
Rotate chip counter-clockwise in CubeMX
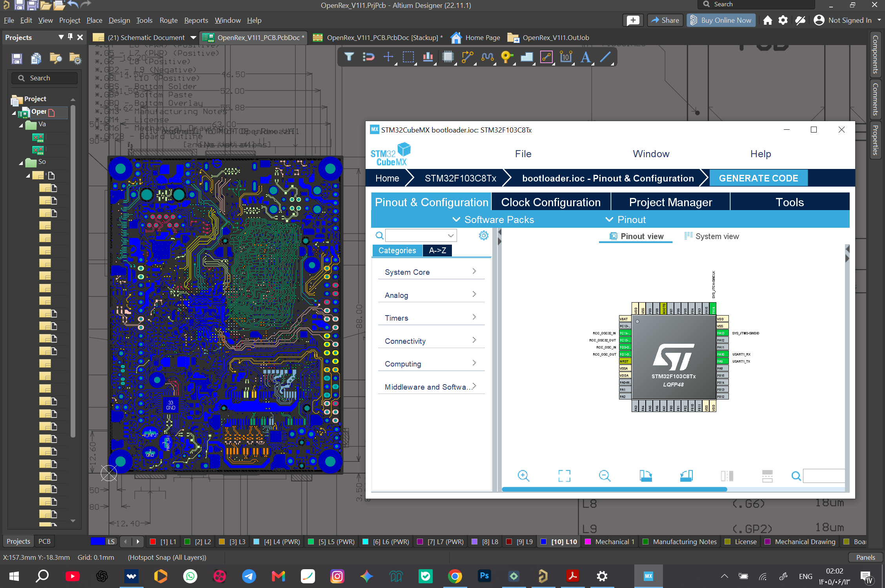pos(686,476)
